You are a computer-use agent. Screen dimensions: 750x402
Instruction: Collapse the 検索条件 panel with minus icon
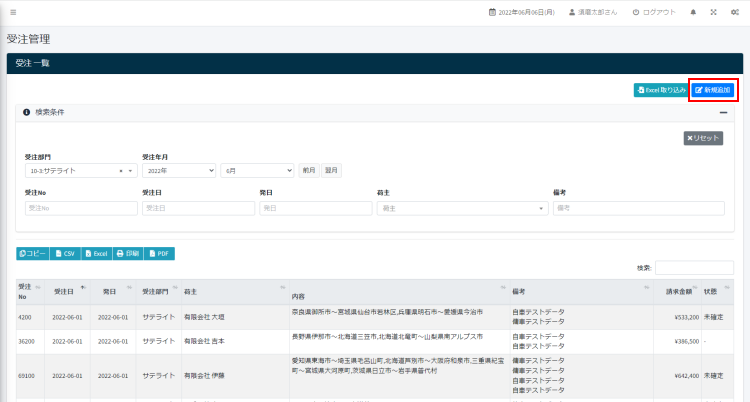(723, 113)
